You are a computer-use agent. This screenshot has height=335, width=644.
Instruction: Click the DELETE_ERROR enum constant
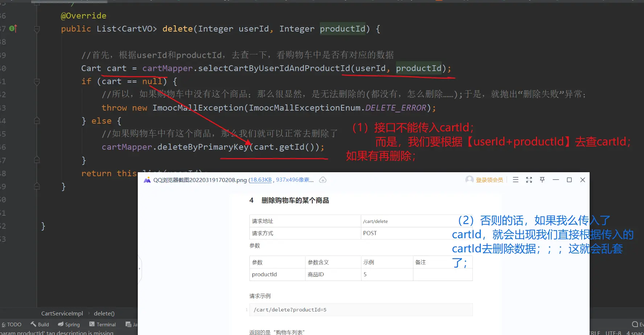click(x=396, y=108)
